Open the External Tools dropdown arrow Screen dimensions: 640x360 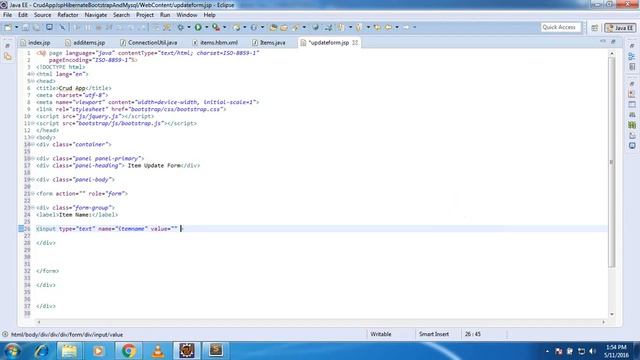point(224,27)
